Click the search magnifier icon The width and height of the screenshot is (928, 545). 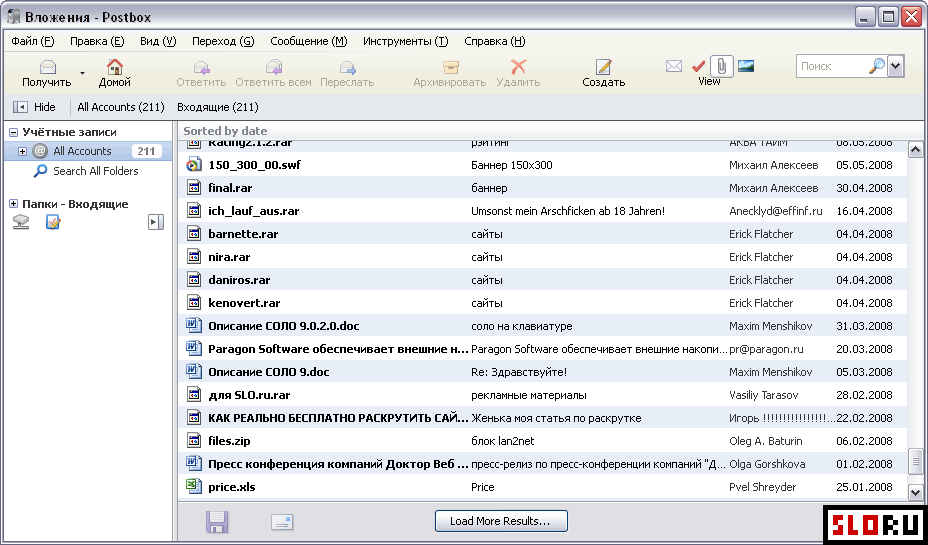click(x=877, y=66)
